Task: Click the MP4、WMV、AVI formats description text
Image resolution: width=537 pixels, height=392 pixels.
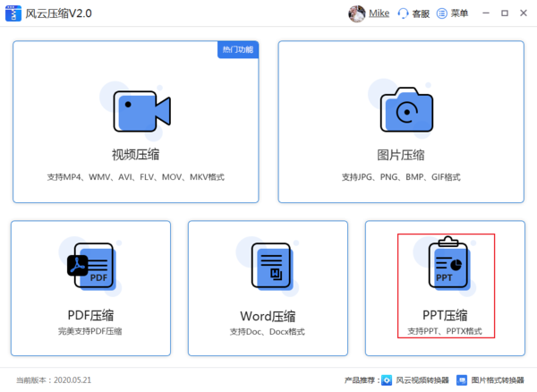Action: (x=136, y=177)
